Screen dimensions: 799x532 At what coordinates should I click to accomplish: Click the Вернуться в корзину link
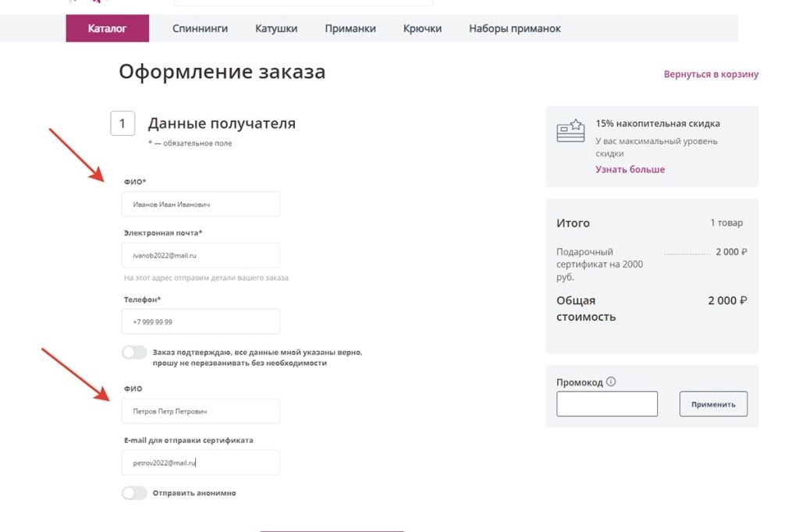click(x=711, y=75)
